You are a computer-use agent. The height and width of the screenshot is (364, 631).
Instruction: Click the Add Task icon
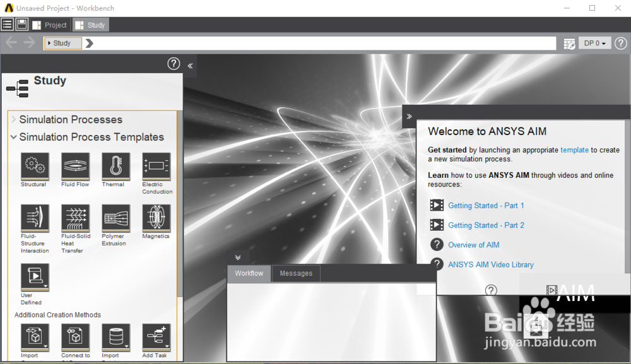[x=156, y=337]
